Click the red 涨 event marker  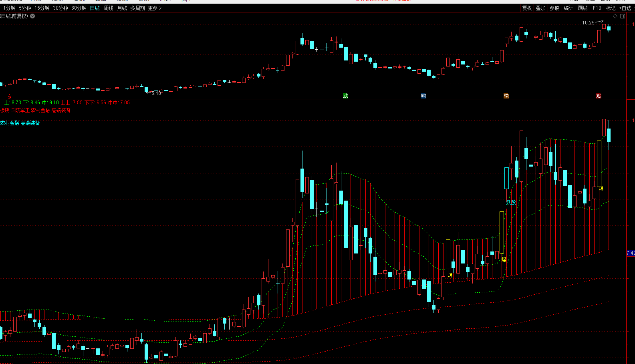click(x=599, y=96)
